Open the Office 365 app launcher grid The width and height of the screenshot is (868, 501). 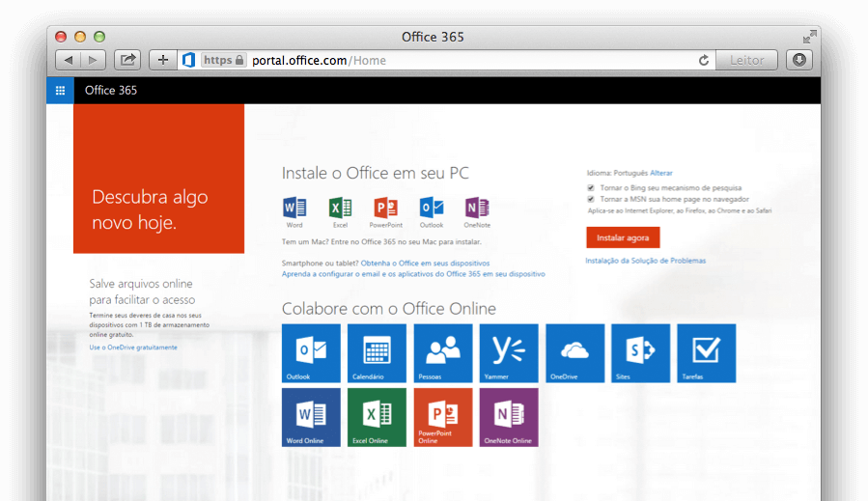60,90
